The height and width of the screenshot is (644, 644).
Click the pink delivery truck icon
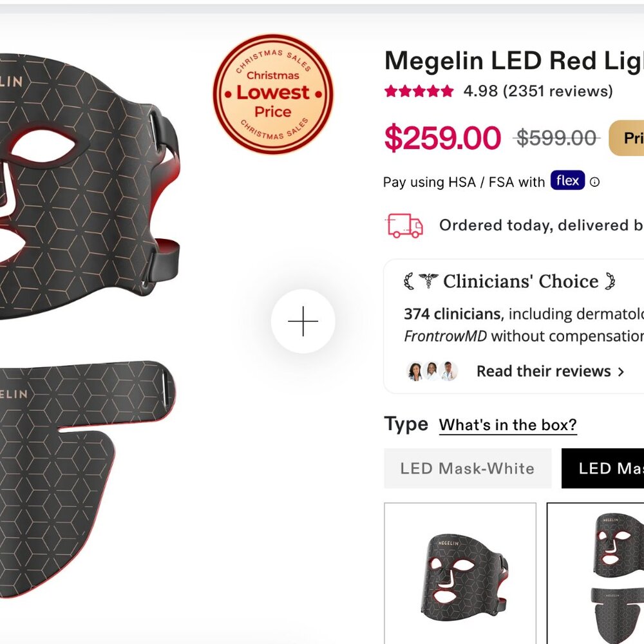click(x=403, y=225)
